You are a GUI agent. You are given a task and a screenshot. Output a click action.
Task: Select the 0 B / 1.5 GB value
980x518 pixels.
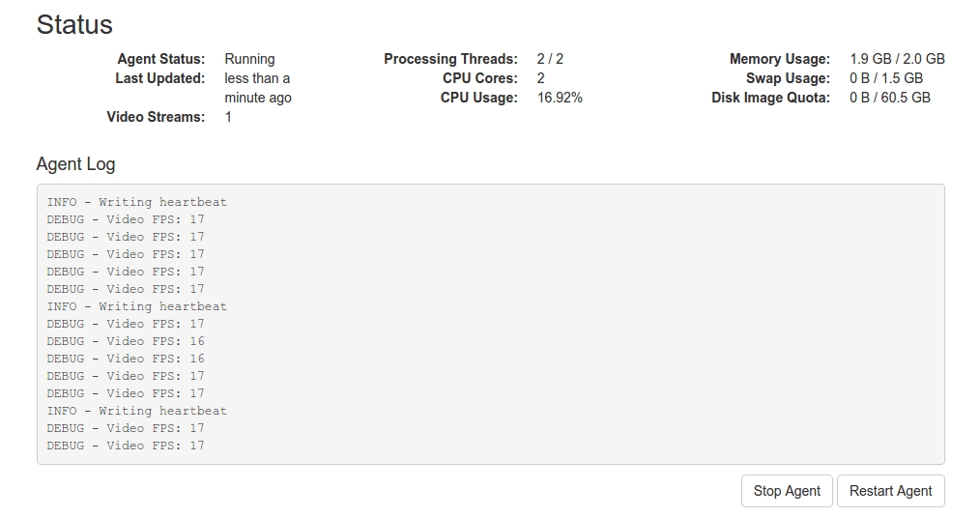point(886,78)
